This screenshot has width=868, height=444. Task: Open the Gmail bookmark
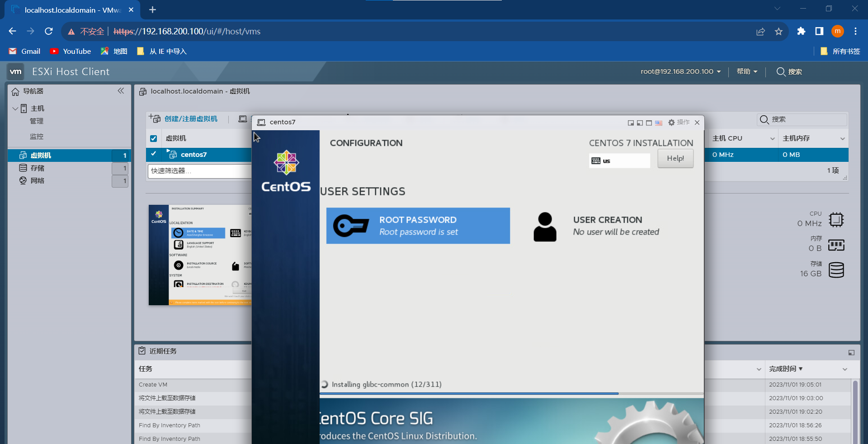pos(25,51)
